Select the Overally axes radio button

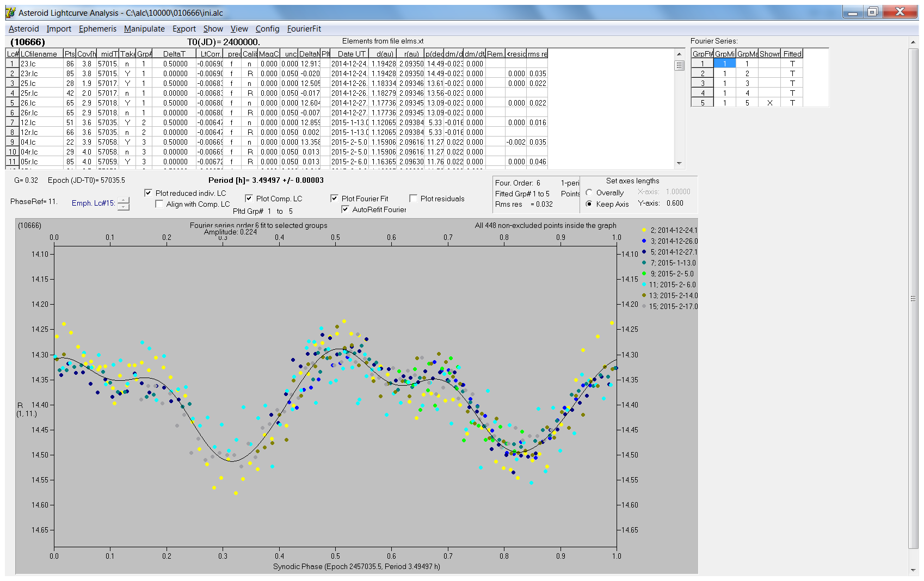[x=589, y=193]
